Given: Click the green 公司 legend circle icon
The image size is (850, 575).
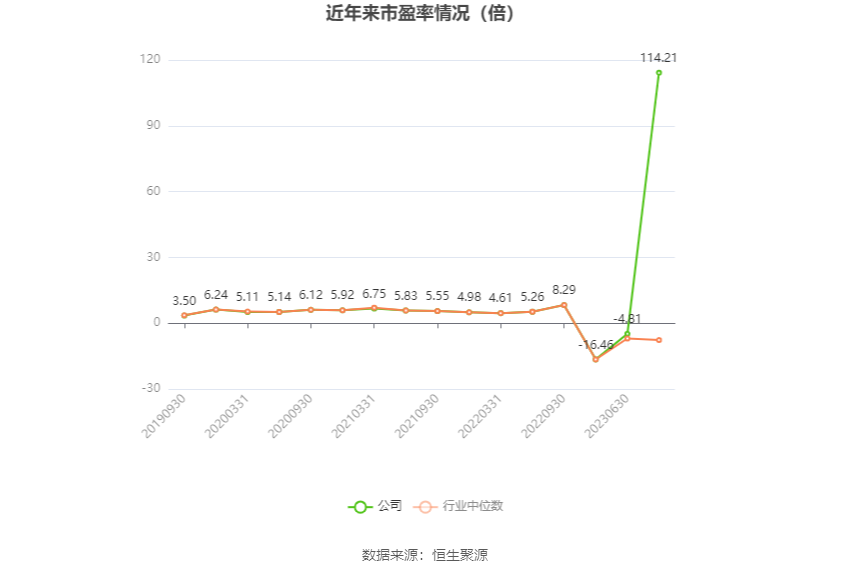Looking at the screenshot, I should coord(360,507).
